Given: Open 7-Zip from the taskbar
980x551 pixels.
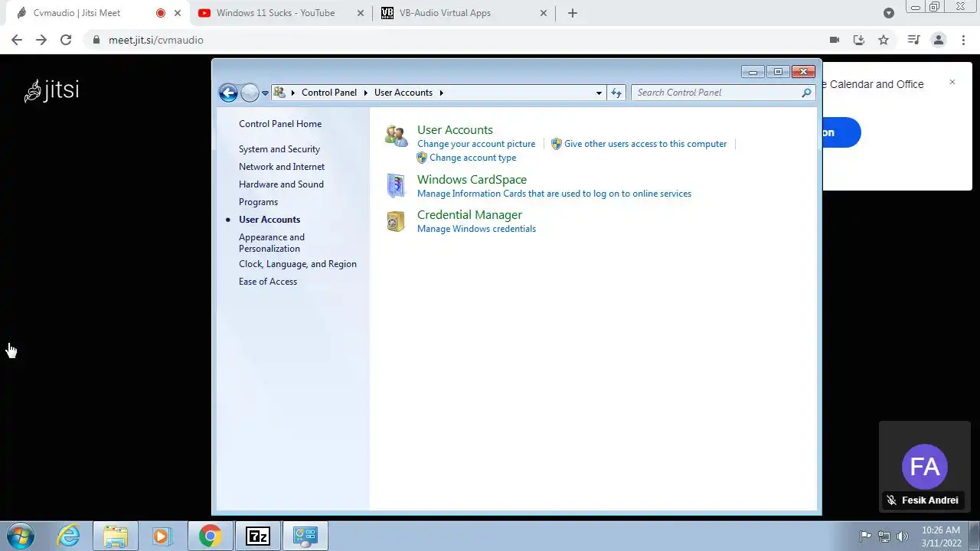Looking at the screenshot, I should 257,536.
